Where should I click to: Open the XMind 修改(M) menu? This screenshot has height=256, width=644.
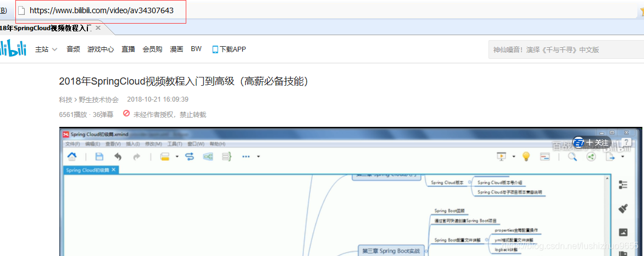153,144
